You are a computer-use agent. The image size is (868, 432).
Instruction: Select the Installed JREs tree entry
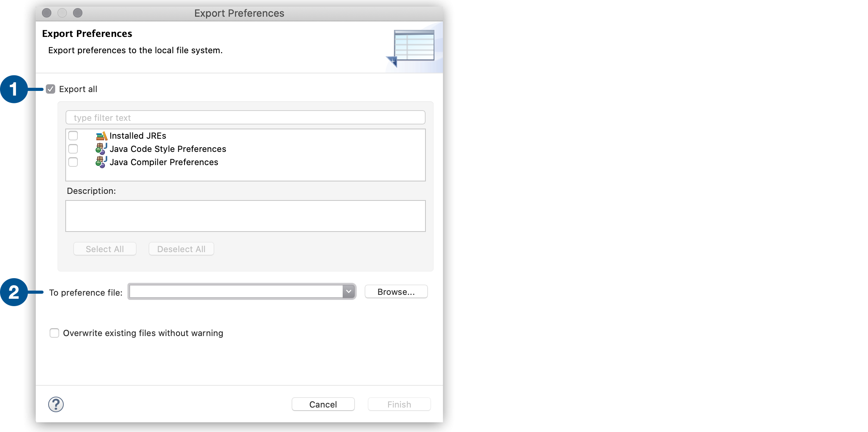[x=138, y=136]
